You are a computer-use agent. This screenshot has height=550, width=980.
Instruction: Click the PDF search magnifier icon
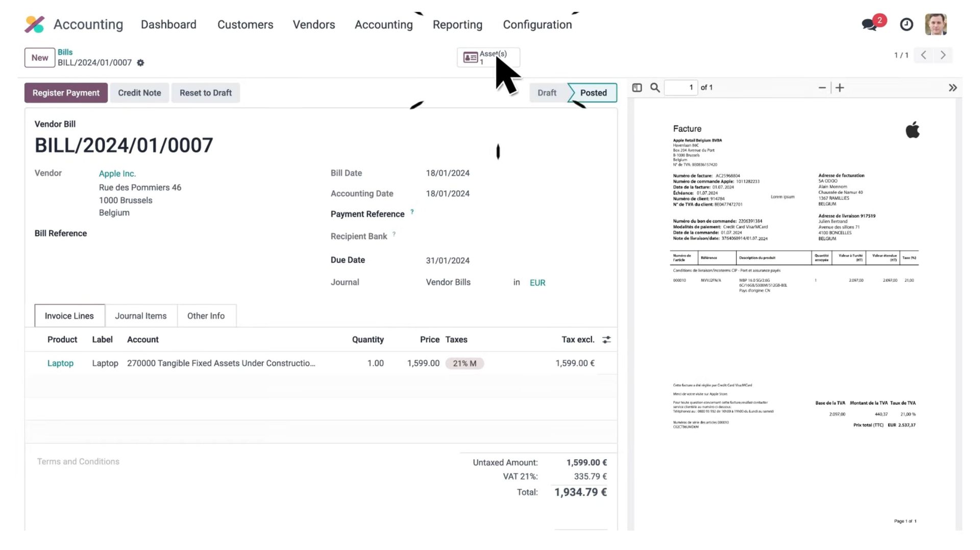point(655,88)
